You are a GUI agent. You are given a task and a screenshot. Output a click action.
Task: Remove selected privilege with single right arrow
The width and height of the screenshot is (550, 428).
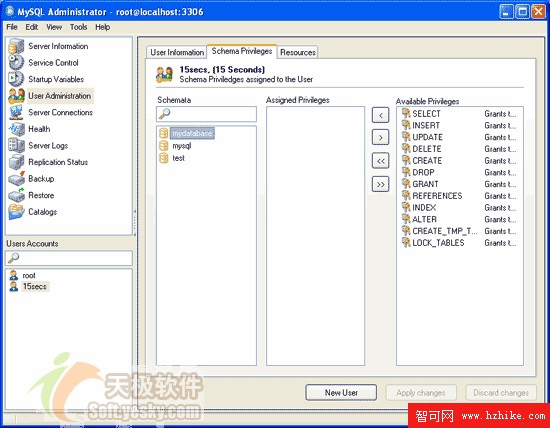click(x=381, y=138)
